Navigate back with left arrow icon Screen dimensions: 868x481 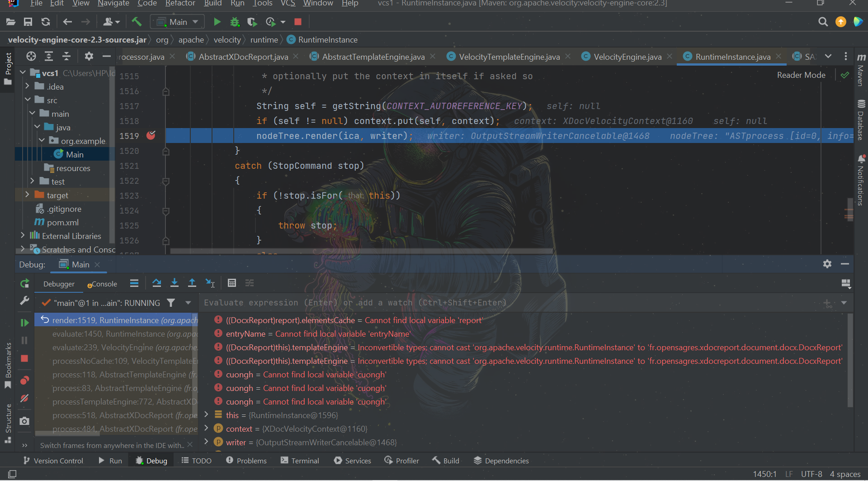coord(67,22)
